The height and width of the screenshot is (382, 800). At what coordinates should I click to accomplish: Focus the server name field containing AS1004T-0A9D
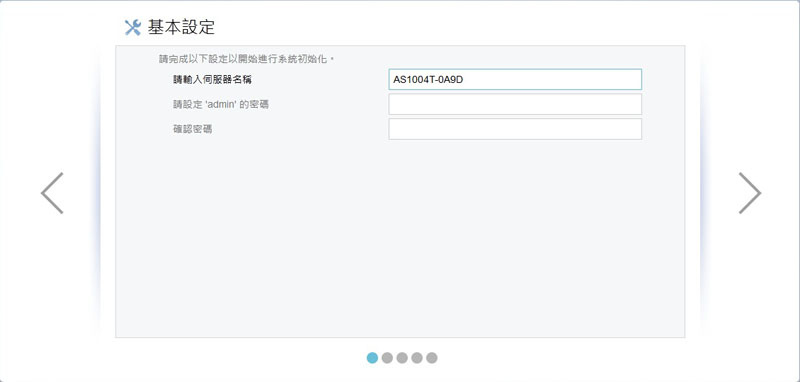pyautogui.click(x=515, y=80)
